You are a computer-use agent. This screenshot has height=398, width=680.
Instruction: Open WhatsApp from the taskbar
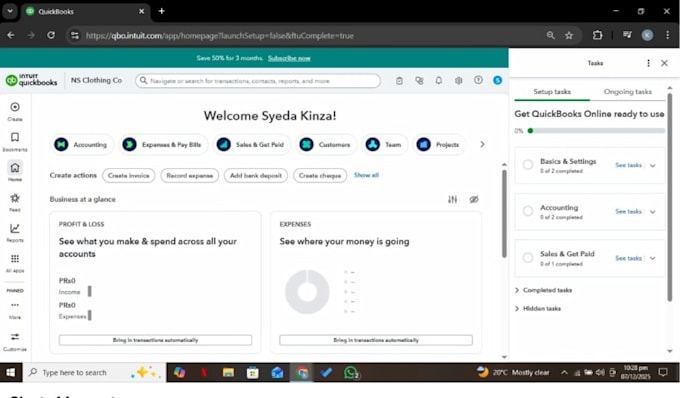point(351,372)
